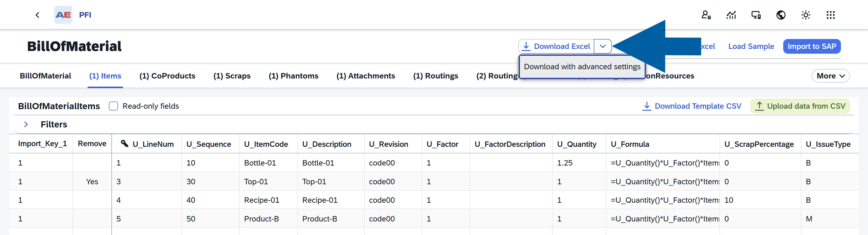The width and height of the screenshot is (868, 235).
Task: Click the AE PFI logo icon
Action: coord(63,15)
